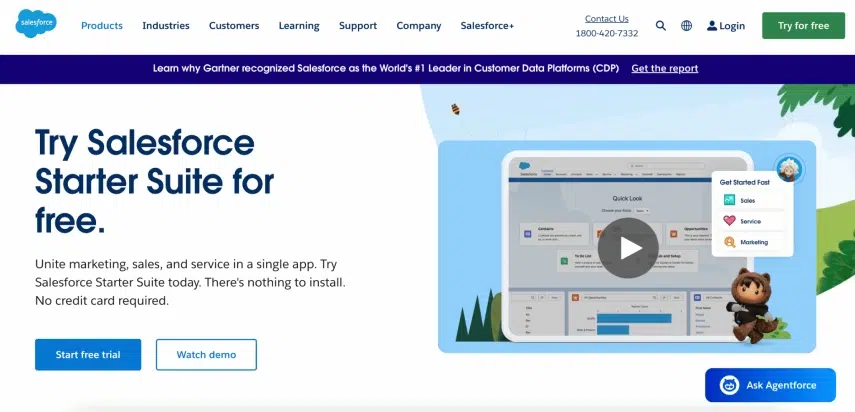Click the Sales chart icon
855x412 pixels.
729,200
